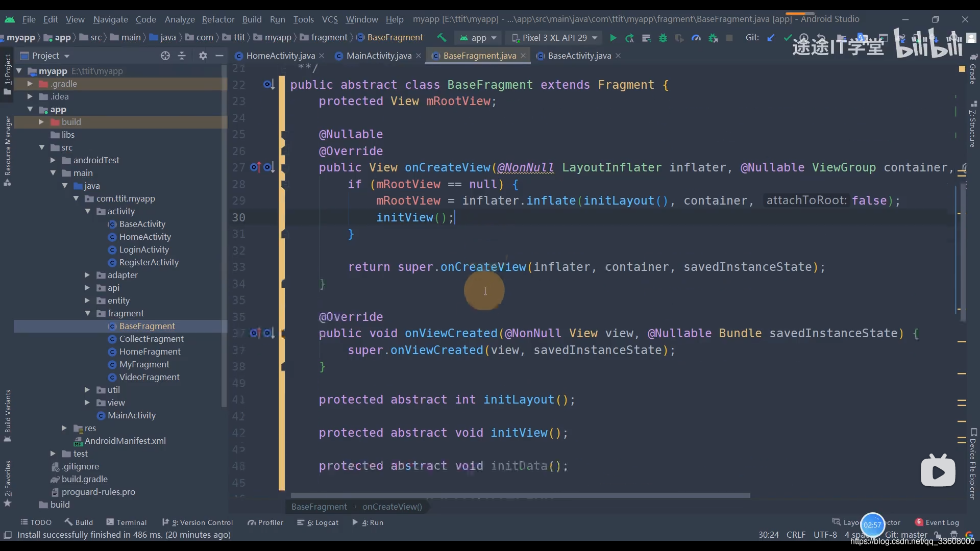Image resolution: width=980 pixels, height=551 pixels.
Task: Expand the adapter package
Action: [87, 275]
